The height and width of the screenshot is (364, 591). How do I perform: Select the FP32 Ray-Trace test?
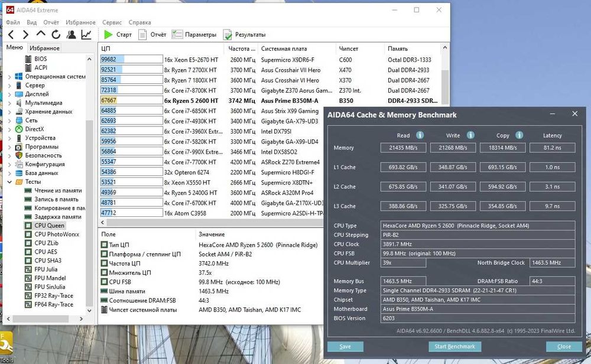click(x=54, y=296)
